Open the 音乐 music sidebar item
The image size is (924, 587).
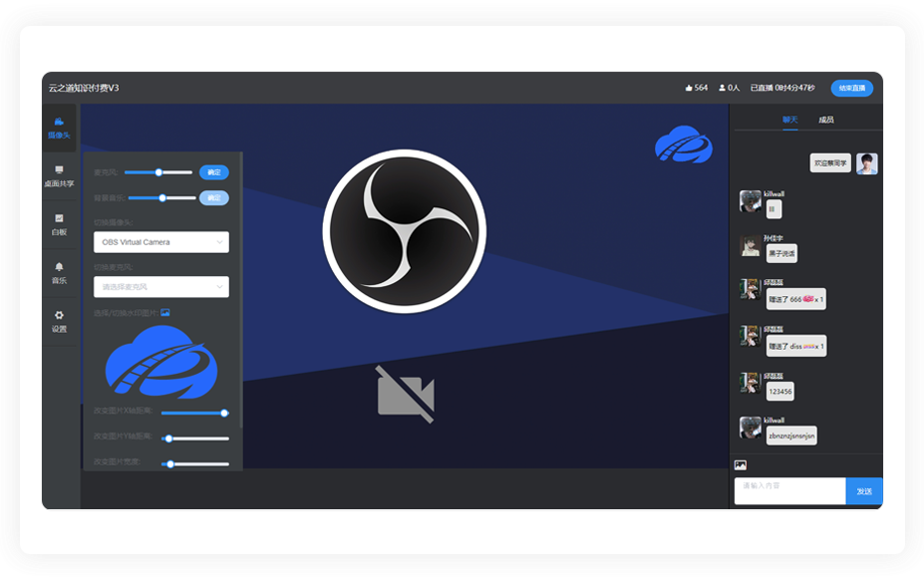pos(59,273)
